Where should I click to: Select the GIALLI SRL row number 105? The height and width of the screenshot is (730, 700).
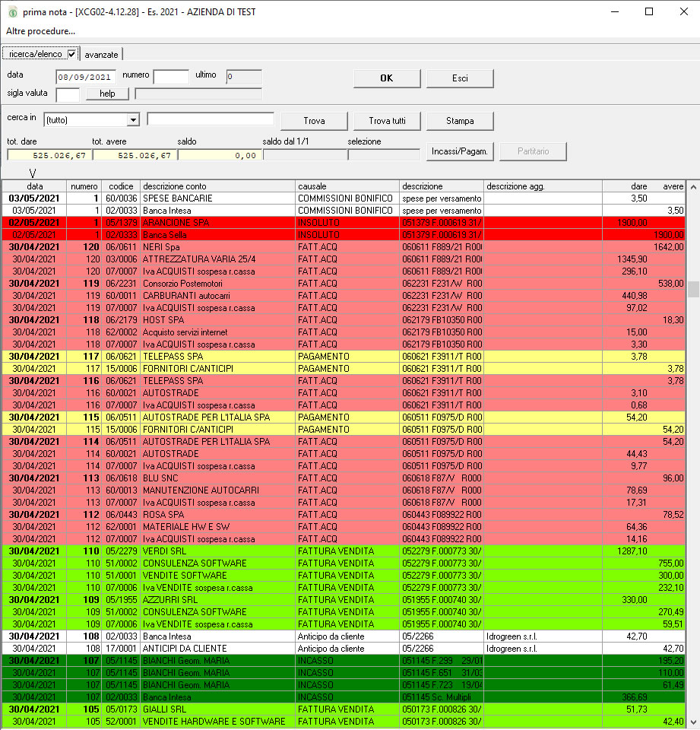[344, 709]
